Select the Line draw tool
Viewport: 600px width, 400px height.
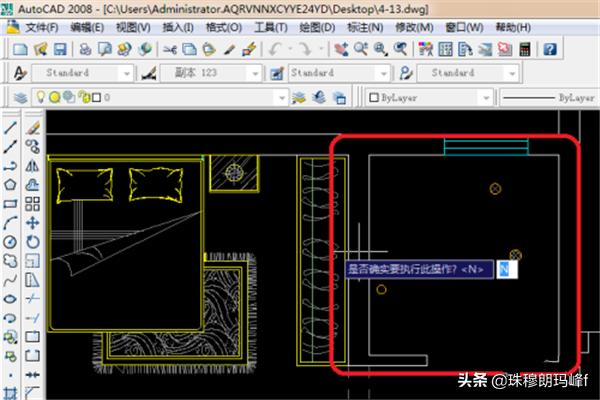[9, 128]
